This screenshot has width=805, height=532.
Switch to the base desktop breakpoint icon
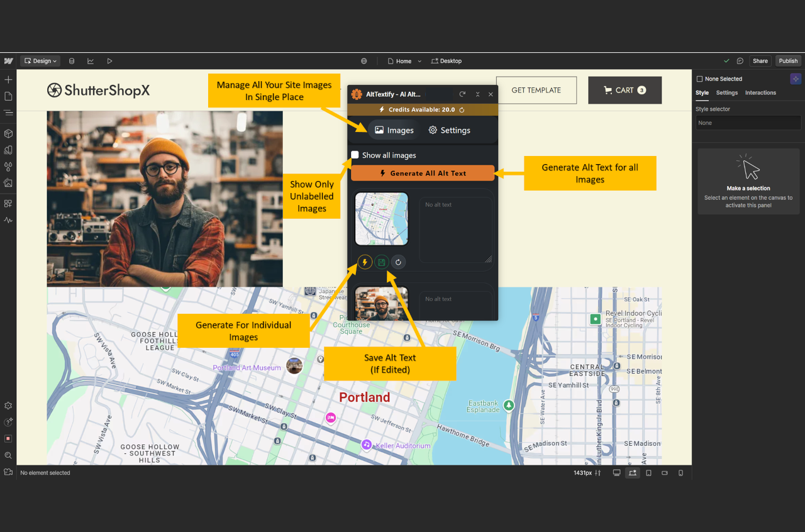click(616, 473)
